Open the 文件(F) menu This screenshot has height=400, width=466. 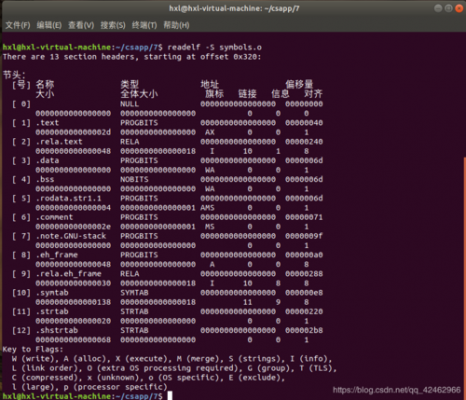point(18,25)
